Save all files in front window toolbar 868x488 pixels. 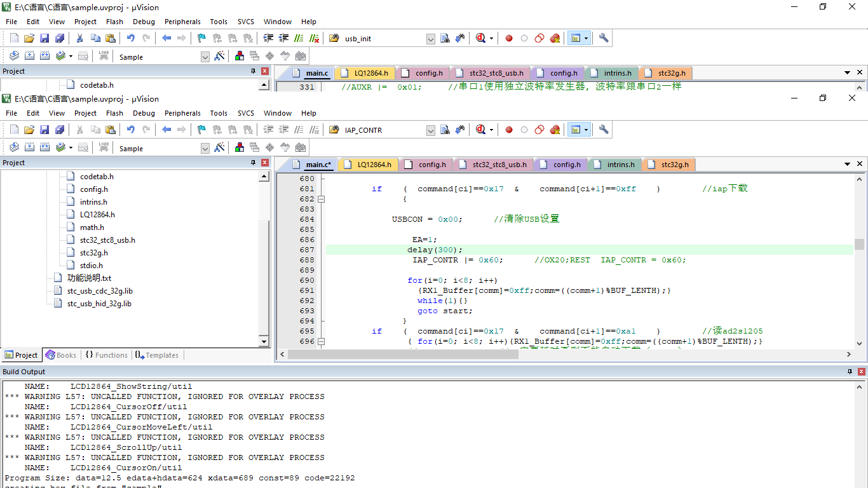tap(60, 130)
